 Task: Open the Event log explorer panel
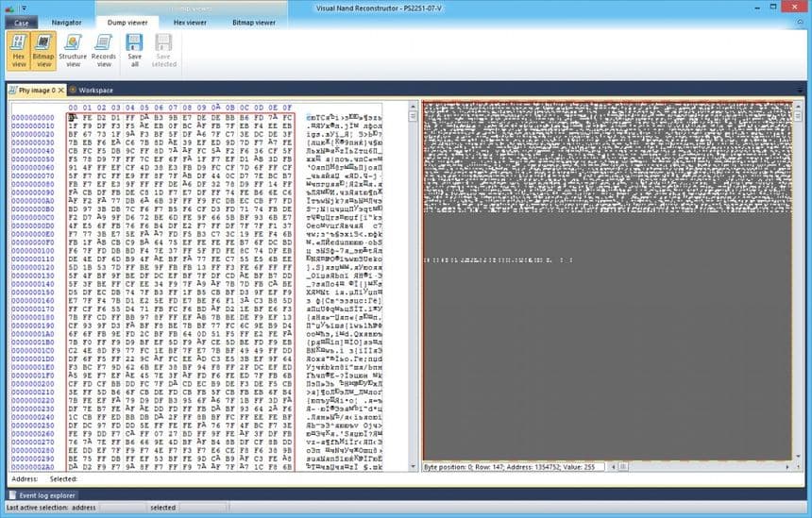(x=44, y=494)
